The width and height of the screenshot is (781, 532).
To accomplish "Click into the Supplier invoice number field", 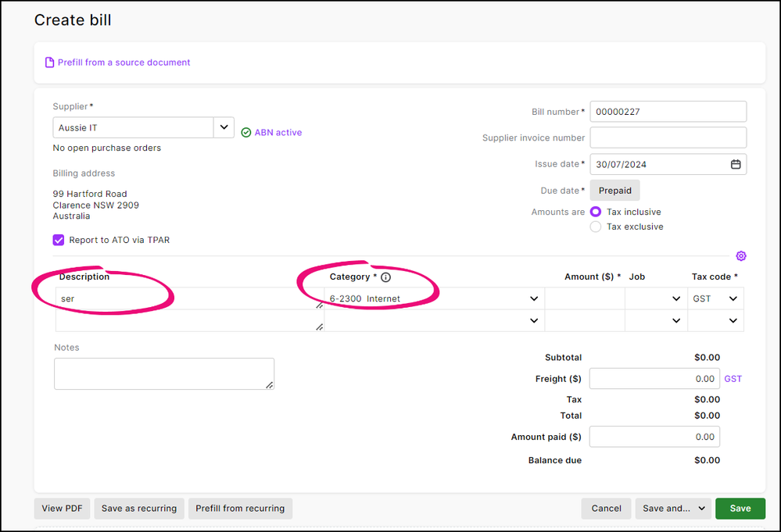I will tap(668, 137).
